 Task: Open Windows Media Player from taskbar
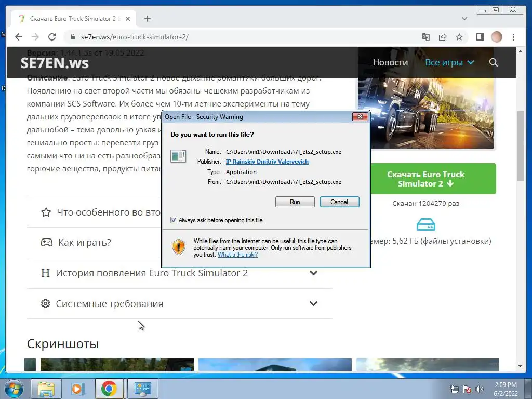[x=77, y=389]
